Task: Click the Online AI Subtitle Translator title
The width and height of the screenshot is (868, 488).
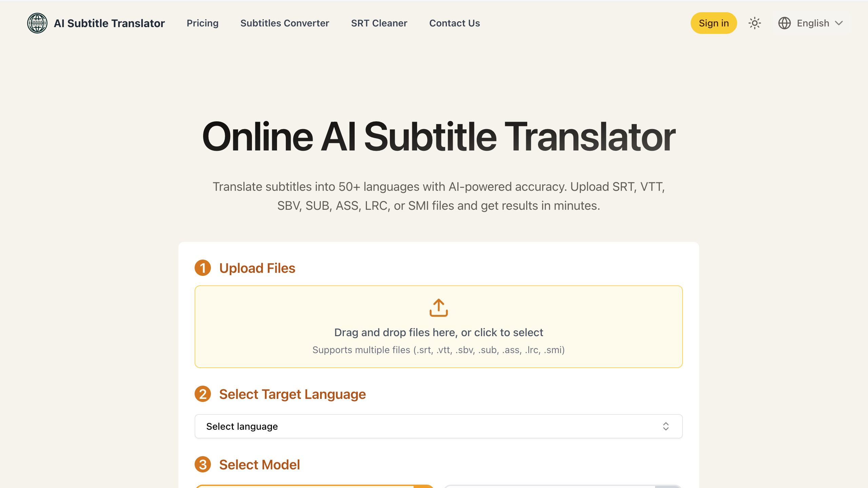Action: tap(439, 137)
